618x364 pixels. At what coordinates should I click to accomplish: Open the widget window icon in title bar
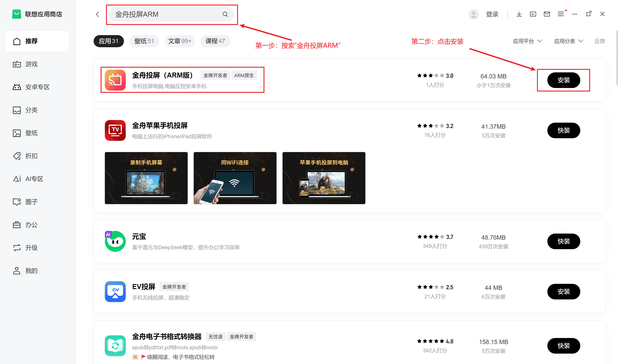533,14
